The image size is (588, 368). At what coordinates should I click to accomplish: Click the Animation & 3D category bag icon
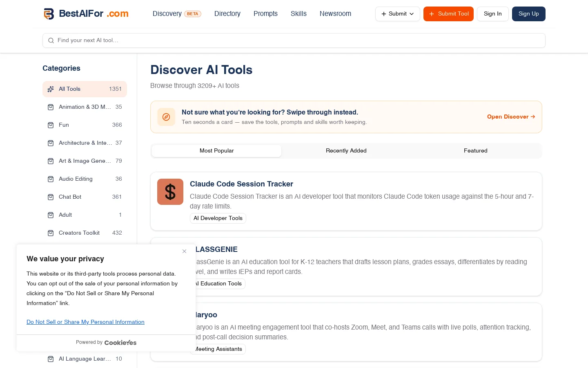click(51, 107)
